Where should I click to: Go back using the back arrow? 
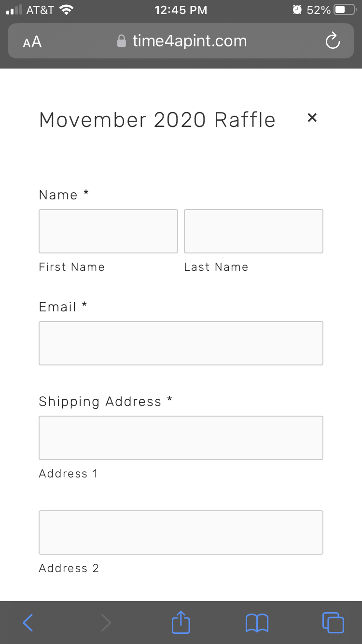click(28, 623)
